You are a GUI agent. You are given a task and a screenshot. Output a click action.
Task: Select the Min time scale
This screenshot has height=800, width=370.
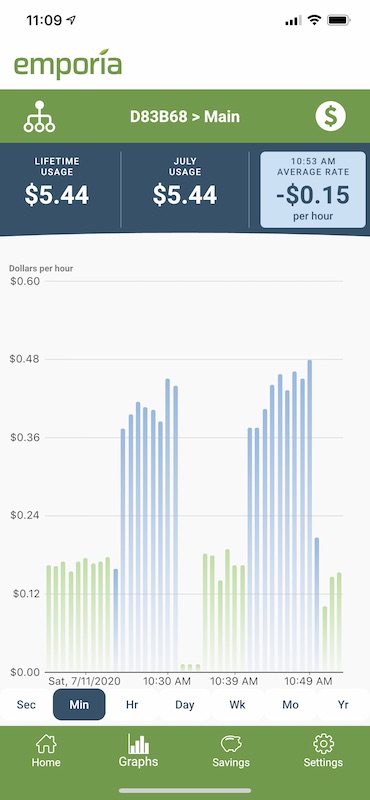click(79, 705)
